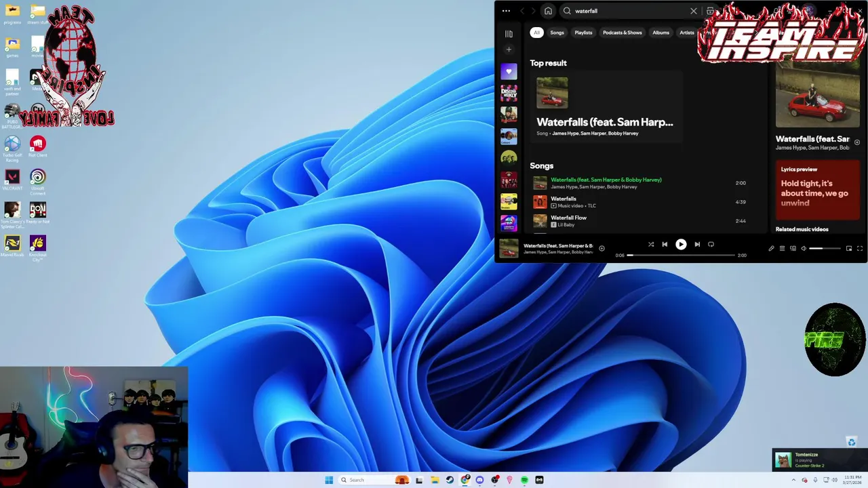868x488 pixels.
Task: Open Discord from the taskbar
Action: click(x=479, y=480)
